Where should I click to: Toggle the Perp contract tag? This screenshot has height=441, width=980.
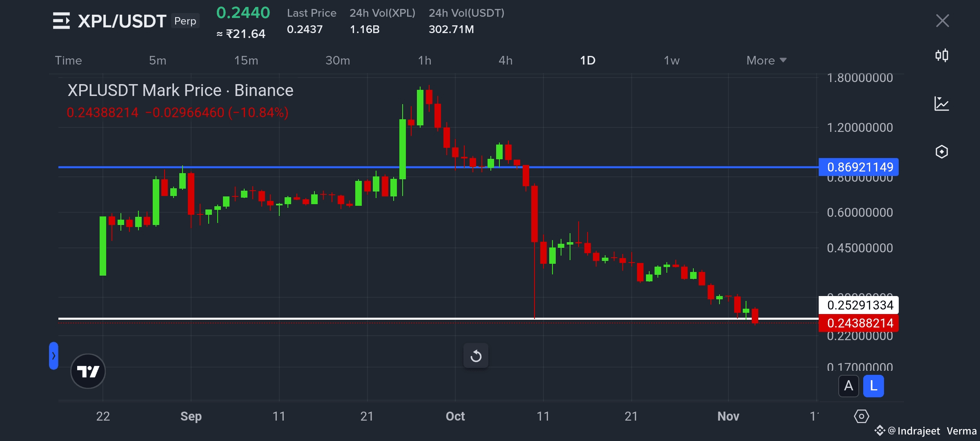[x=185, y=21]
